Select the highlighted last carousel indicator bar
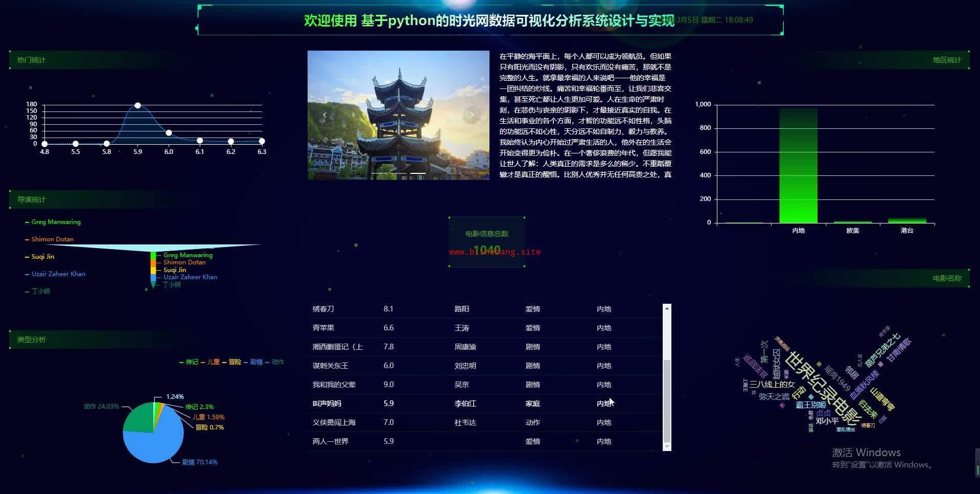The width and height of the screenshot is (980, 494). coord(417,174)
